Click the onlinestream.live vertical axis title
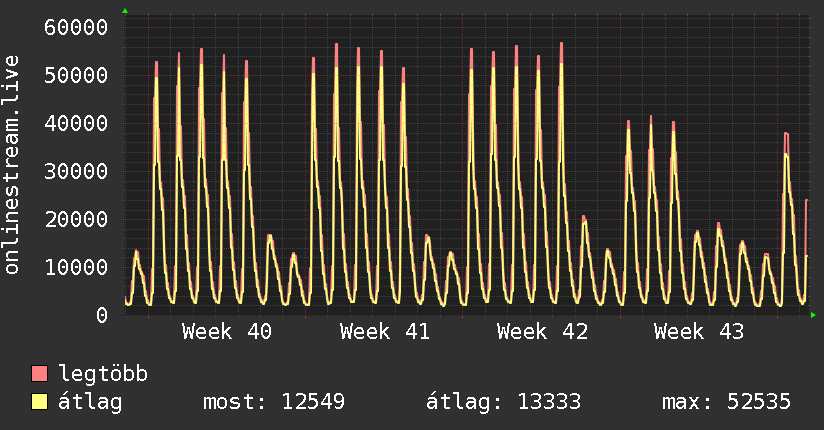824x430 pixels. point(11,165)
